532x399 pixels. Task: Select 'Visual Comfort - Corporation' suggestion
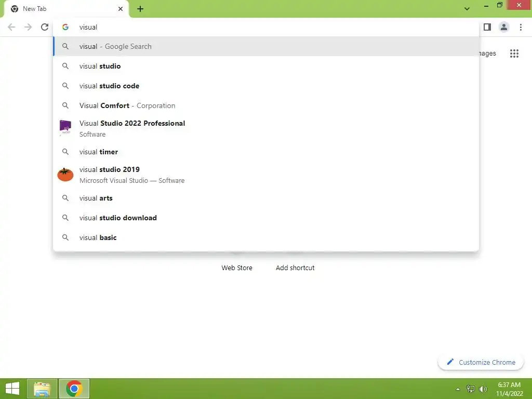(x=266, y=105)
